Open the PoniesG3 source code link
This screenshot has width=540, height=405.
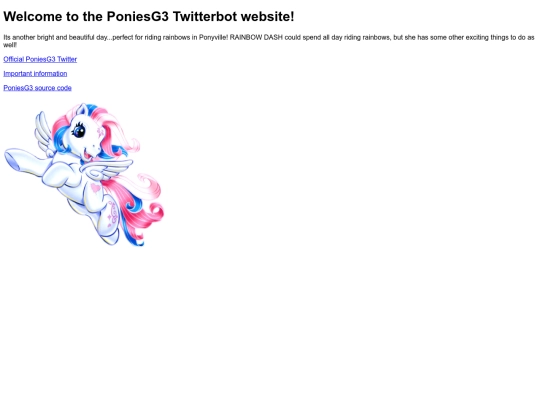(x=38, y=88)
